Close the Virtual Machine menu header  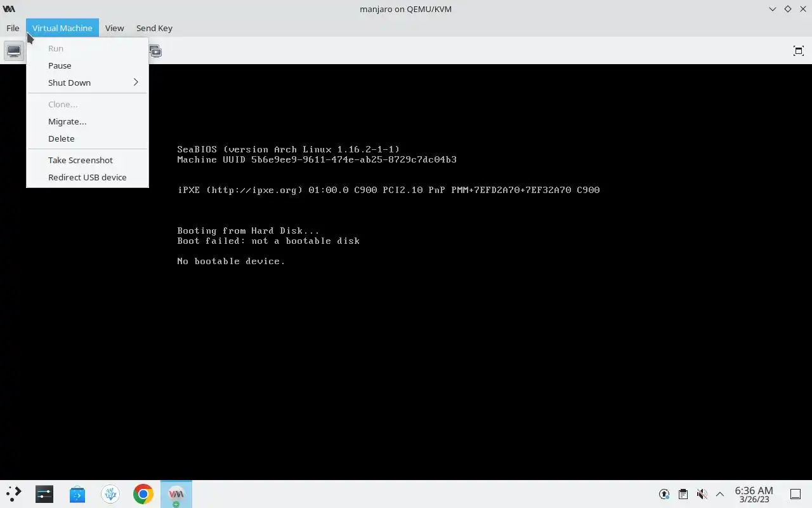coord(62,28)
